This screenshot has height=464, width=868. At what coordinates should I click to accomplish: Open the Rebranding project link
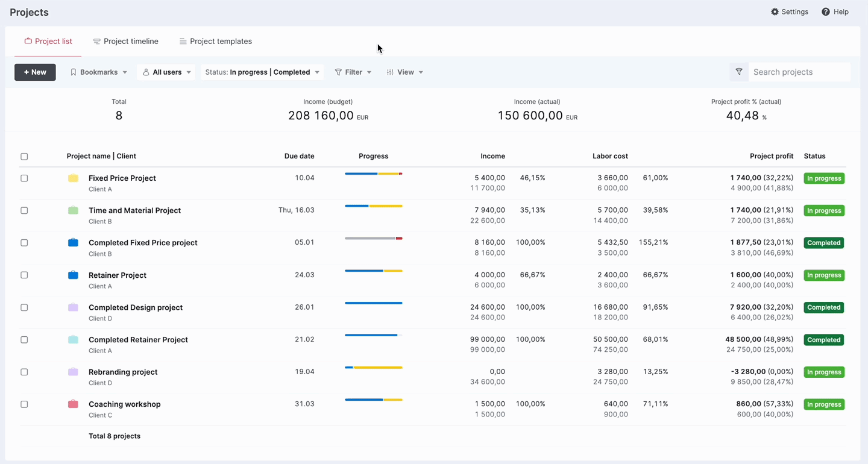tap(123, 372)
